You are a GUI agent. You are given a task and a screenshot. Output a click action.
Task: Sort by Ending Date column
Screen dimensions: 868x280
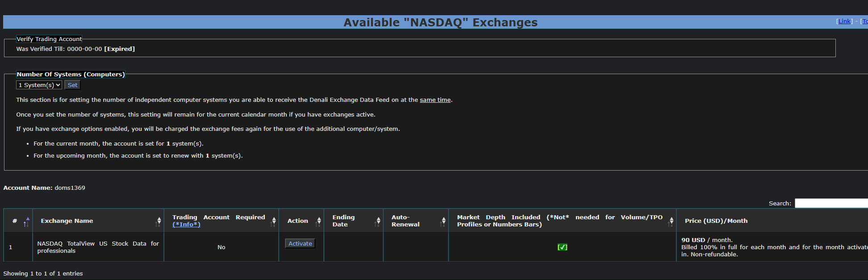point(354,221)
